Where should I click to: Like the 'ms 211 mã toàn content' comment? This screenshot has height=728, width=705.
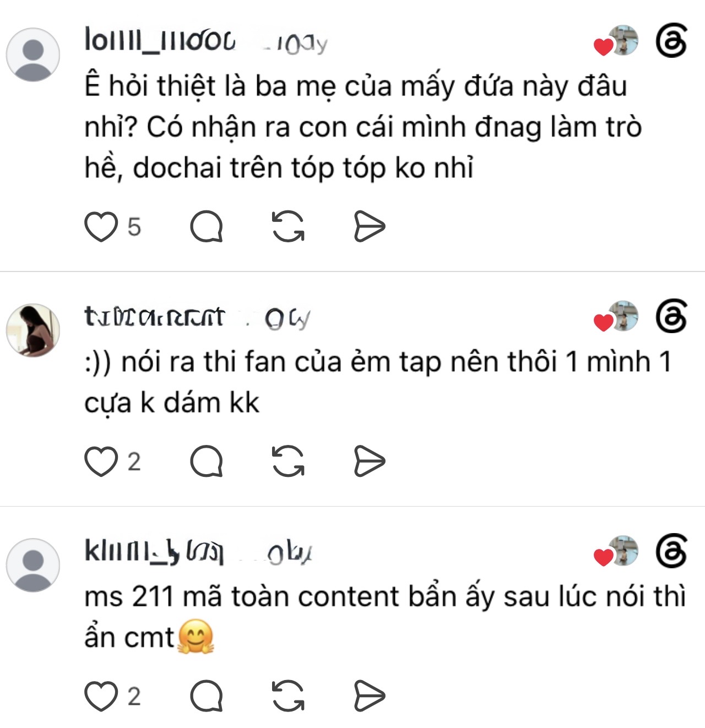tap(101, 696)
